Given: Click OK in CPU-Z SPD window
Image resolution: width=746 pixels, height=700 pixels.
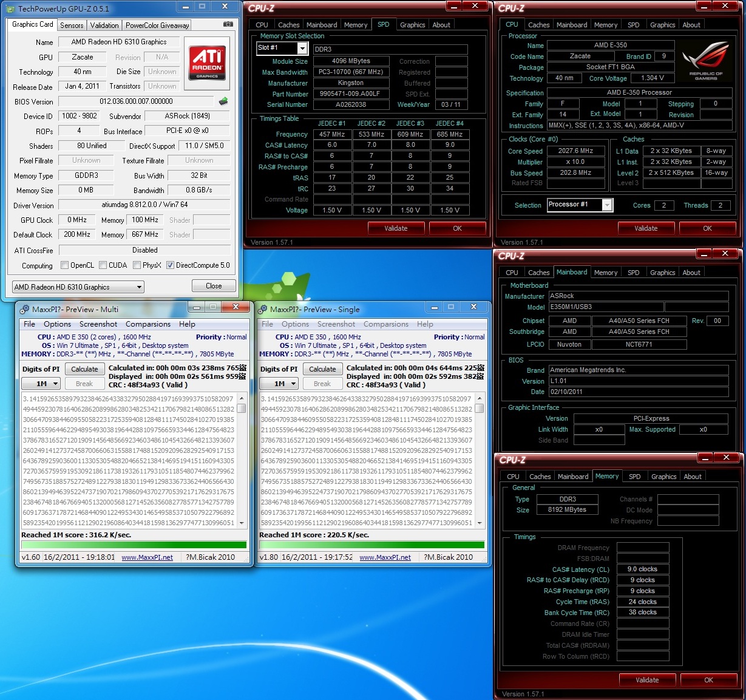Looking at the screenshot, I should [x=458, y=228].
